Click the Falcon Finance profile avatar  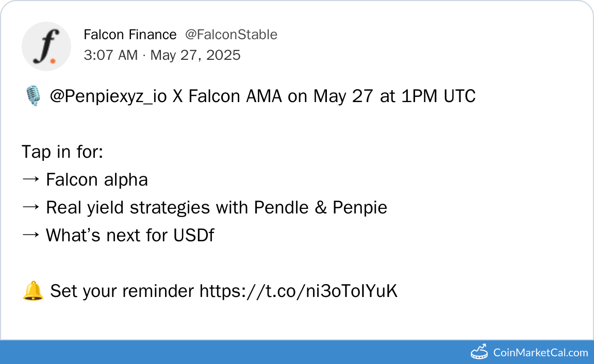(46, 46)
